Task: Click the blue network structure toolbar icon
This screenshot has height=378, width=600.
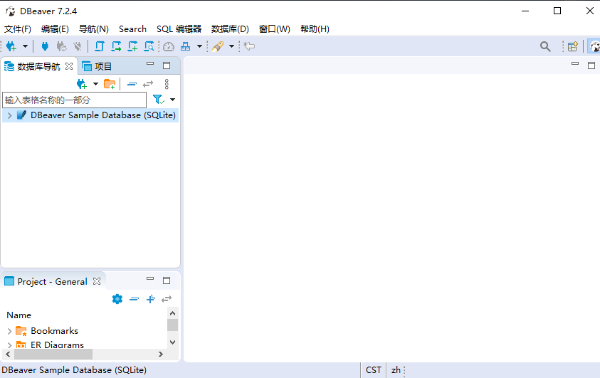Action: tap(186, 46)
